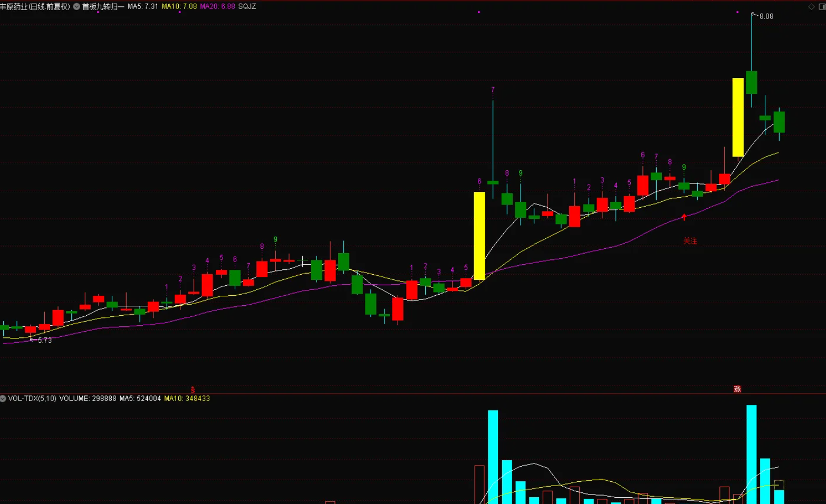Image resolution: width=826 pixels, height=504 pixels.
Task: Click the MA10 7.08 legend label
Action: (x=179, y=7)
